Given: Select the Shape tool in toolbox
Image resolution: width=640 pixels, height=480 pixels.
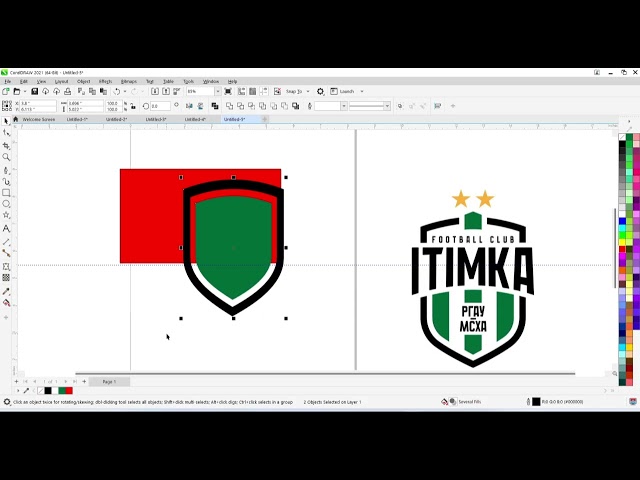Looking at the screenshot, I should coord(6,133).
